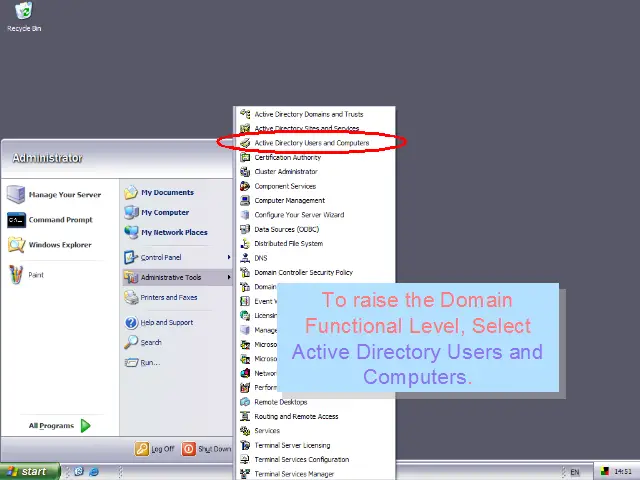Click the Configure Your Server Wizard icon
640x480 pixels.
coord(245,215)
